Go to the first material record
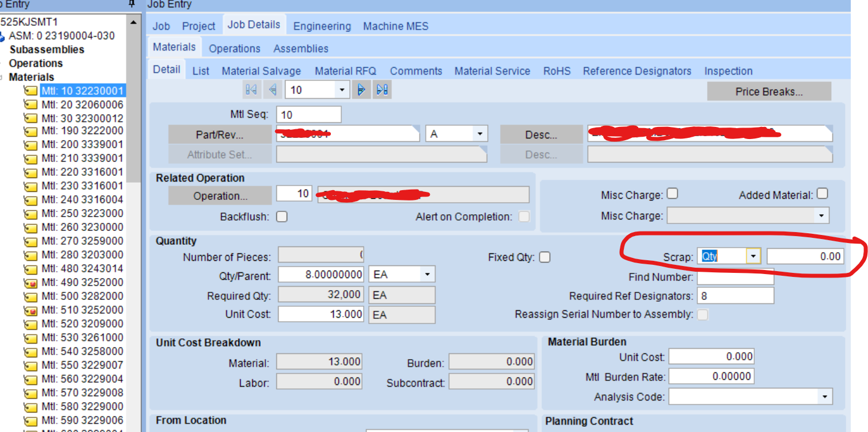This screenshot has width=868, height=432. 251,90
